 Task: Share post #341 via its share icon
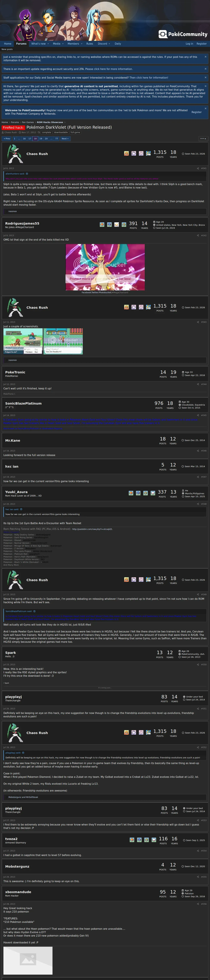click(198, 168)
